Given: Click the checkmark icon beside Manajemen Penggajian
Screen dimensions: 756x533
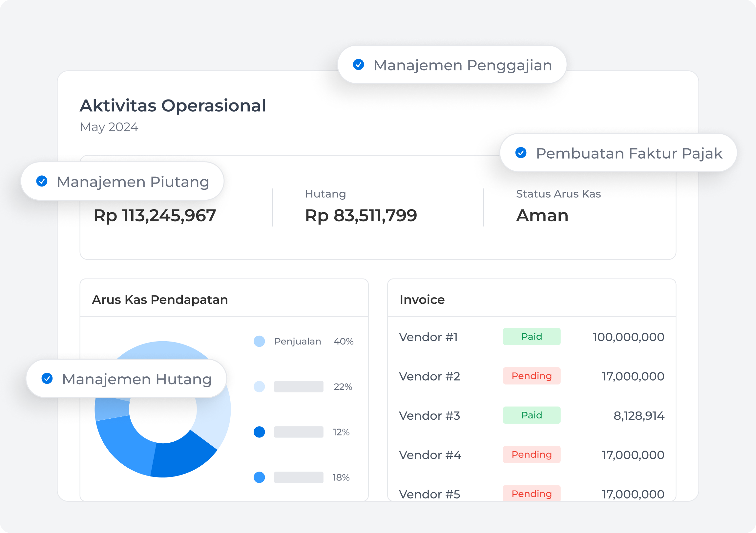Looking at the screenshot, I should pos(358,65).
